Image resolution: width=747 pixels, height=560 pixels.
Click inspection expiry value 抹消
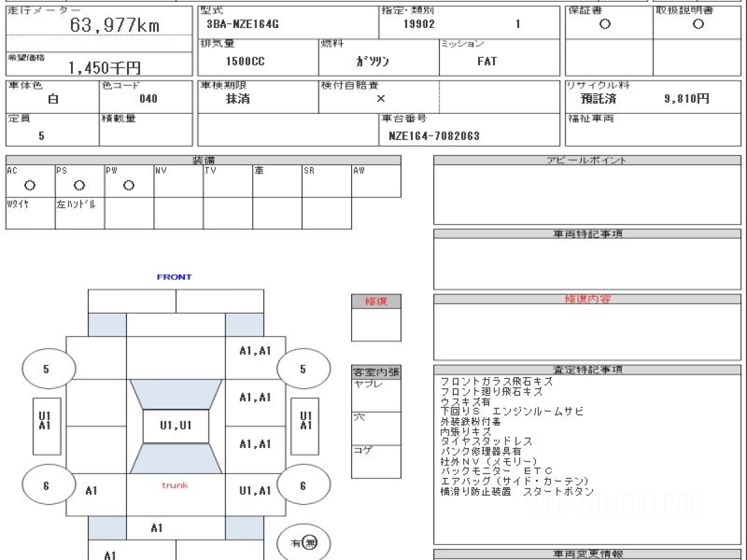[238, 98]
